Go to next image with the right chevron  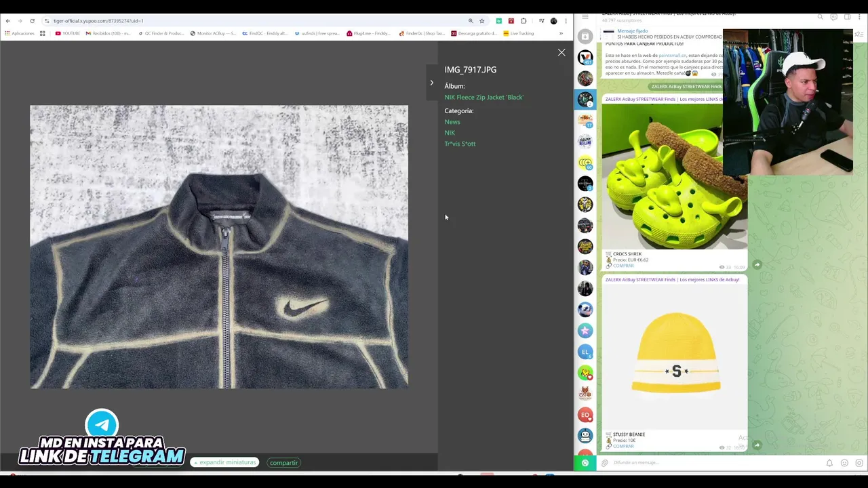click(x=431, y=83)
